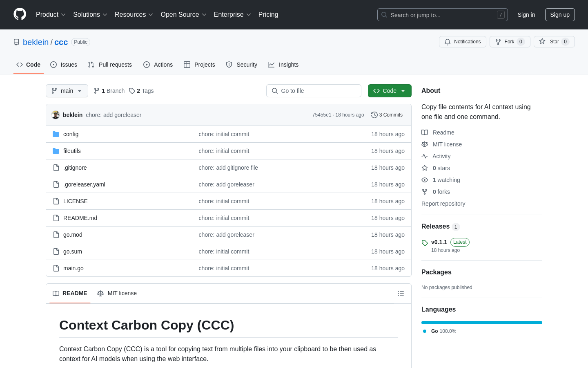Click the file icon beside .gitignore
This screenshot has width=588, height=368.
[x=56, y=168]
